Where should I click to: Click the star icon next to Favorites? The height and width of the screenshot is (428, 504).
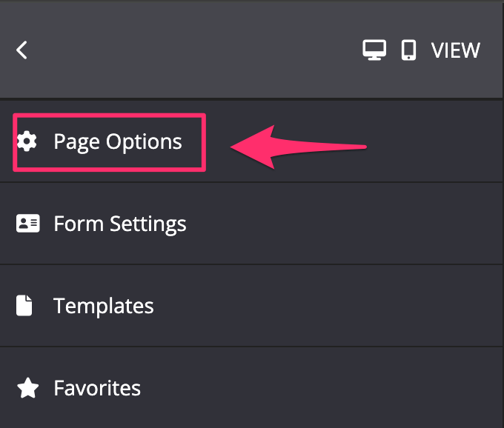28,387
